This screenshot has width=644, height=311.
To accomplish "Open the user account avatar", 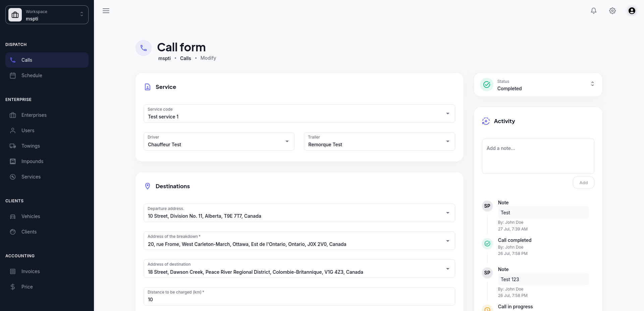I will point(632,11).
